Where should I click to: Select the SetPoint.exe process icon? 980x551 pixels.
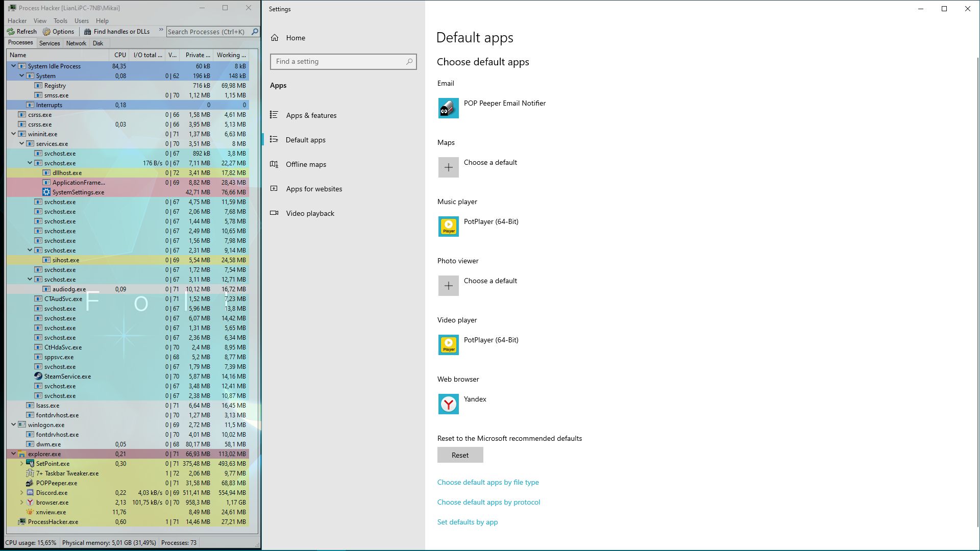(30, 464)
